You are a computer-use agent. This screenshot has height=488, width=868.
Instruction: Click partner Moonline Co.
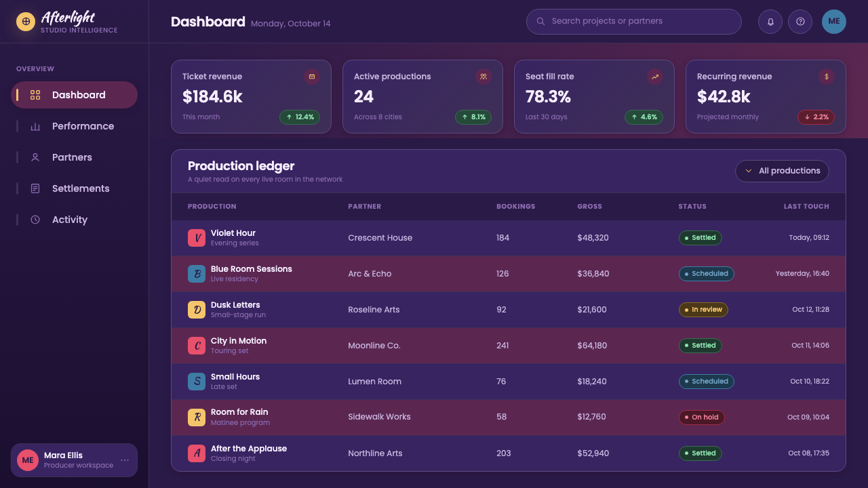click(374, 346)
